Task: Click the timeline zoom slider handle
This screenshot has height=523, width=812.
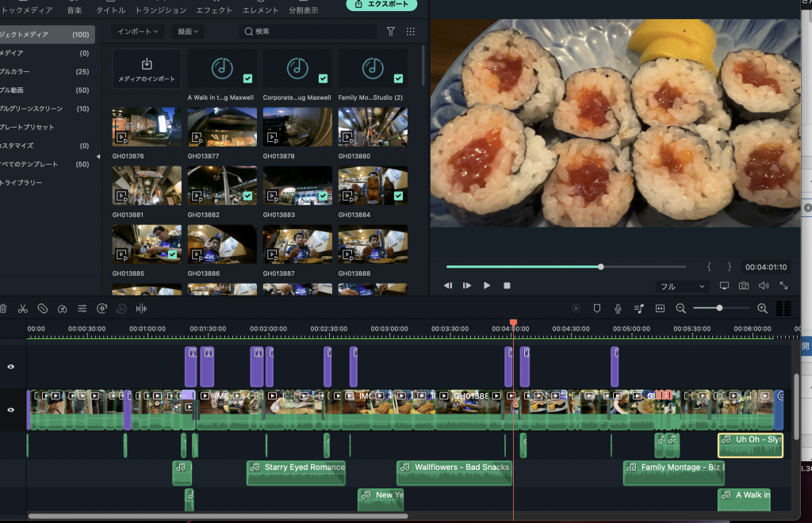Action: [719, 308]
